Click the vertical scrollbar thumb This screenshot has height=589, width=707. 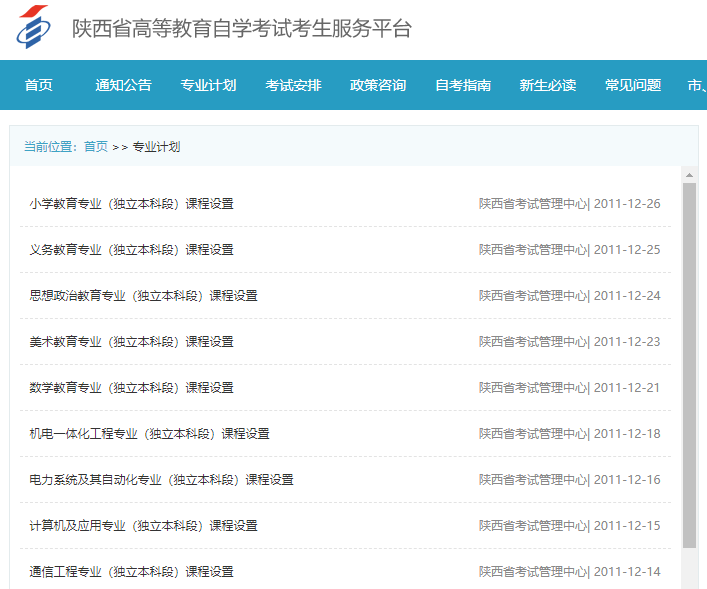689,365
